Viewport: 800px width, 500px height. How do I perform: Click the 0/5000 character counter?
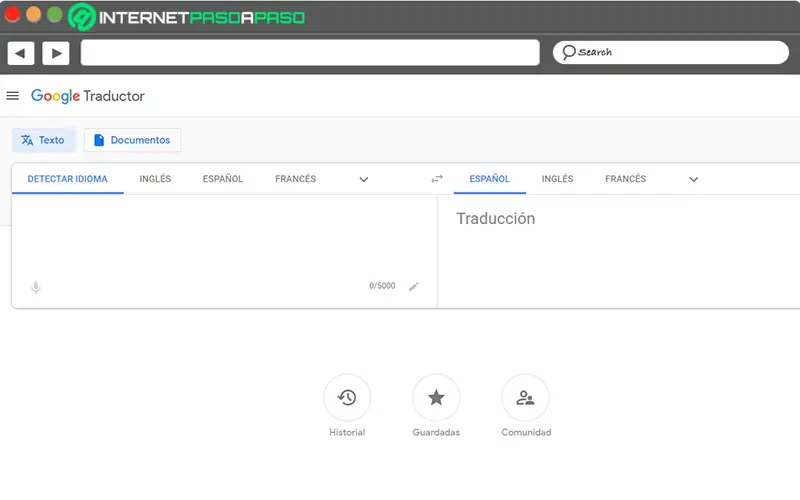[x=382, y=286]
